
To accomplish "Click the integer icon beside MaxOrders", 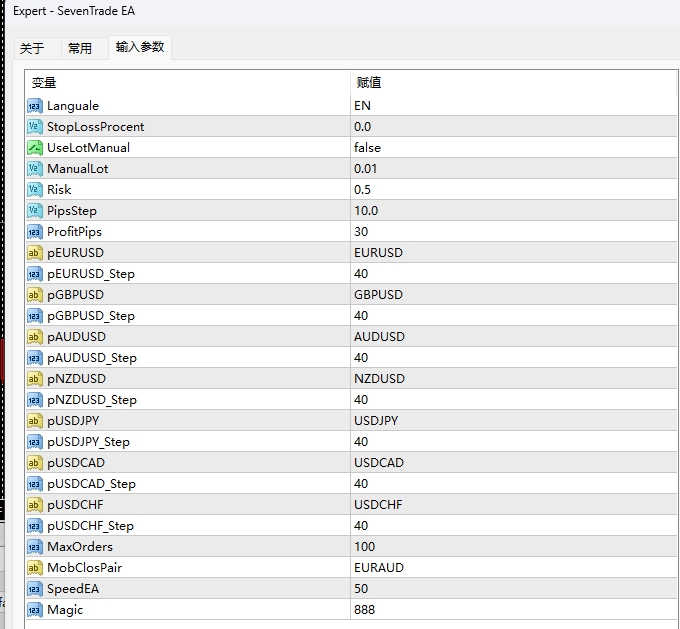I will [35, 547].
